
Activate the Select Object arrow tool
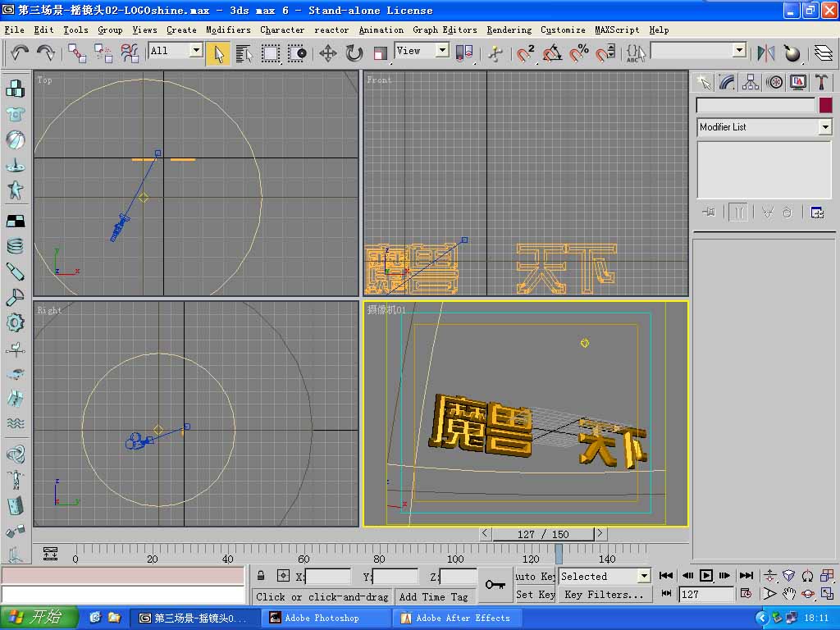click(x=218, y=53)
